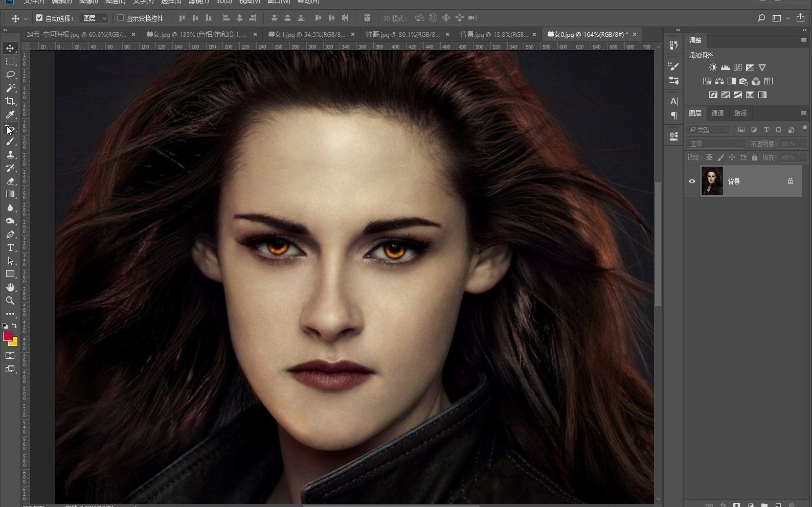Select the Gradient tool

click(10, 194)
